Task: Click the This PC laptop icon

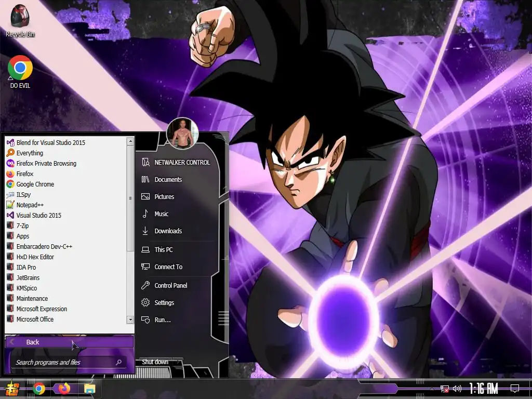Action: (145, 250)
